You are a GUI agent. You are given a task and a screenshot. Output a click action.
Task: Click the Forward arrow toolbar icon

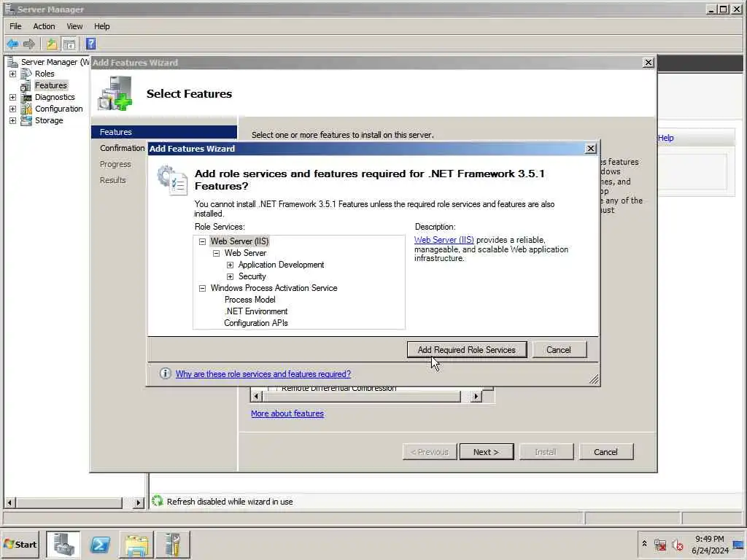(x=29, y=44)
